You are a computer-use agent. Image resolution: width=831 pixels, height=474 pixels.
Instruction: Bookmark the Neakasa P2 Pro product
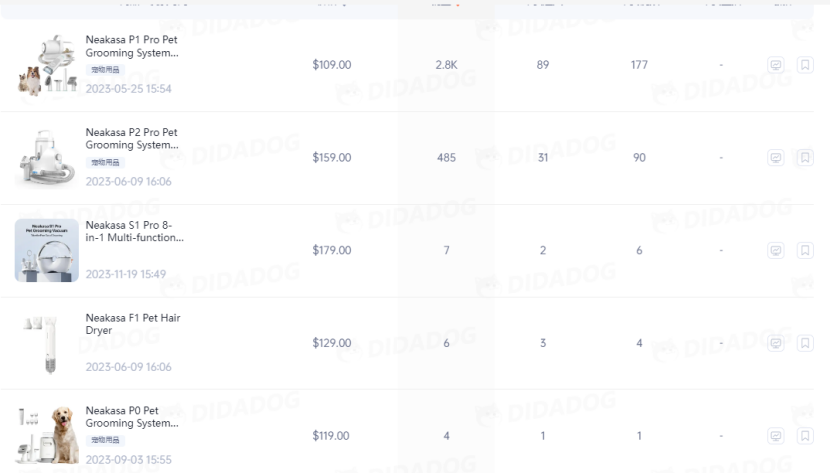tap(805, 158)
